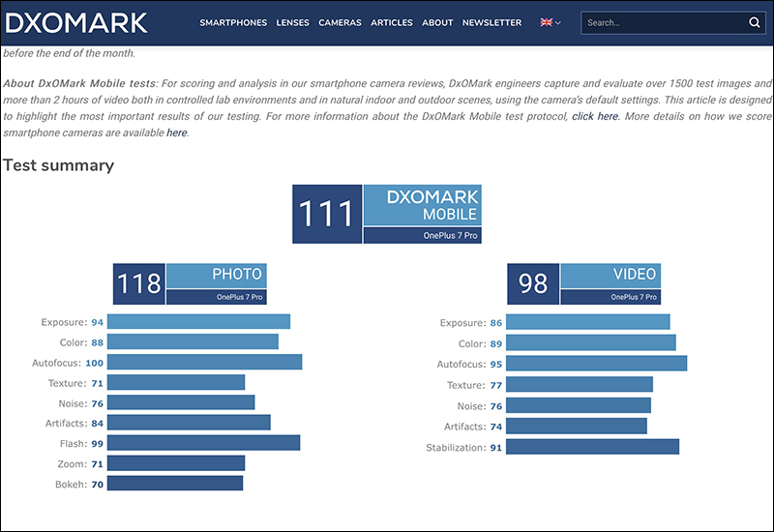Open the Lenses menu

[x=293, y=22]
